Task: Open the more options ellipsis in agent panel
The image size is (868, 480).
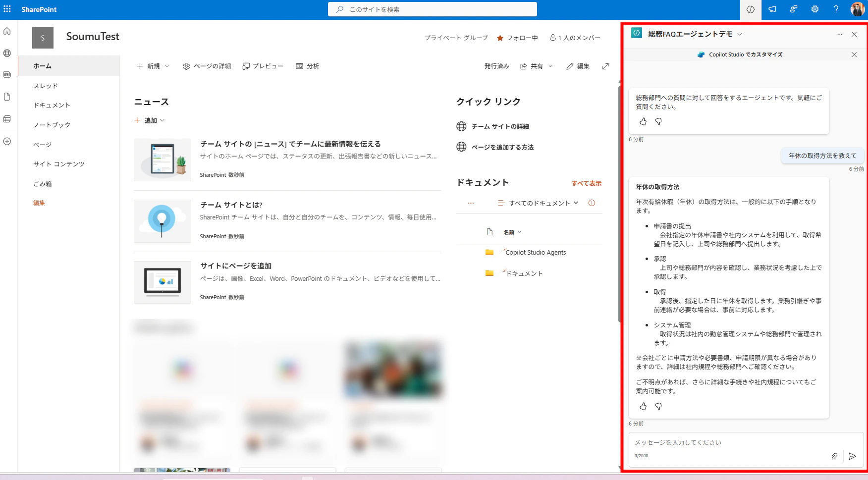Action: tap(840, 34)
